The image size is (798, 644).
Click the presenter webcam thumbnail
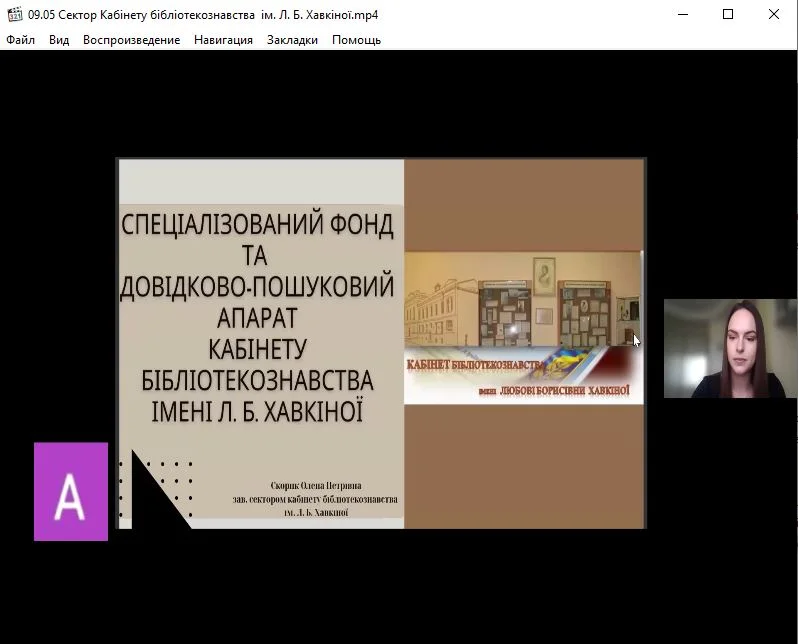tap(730, 349)
